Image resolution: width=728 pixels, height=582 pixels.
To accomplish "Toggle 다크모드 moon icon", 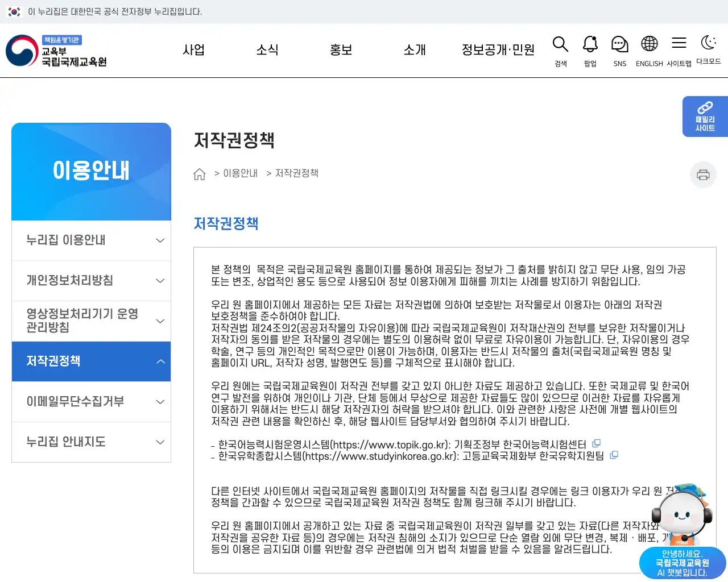I will (708, 43).
